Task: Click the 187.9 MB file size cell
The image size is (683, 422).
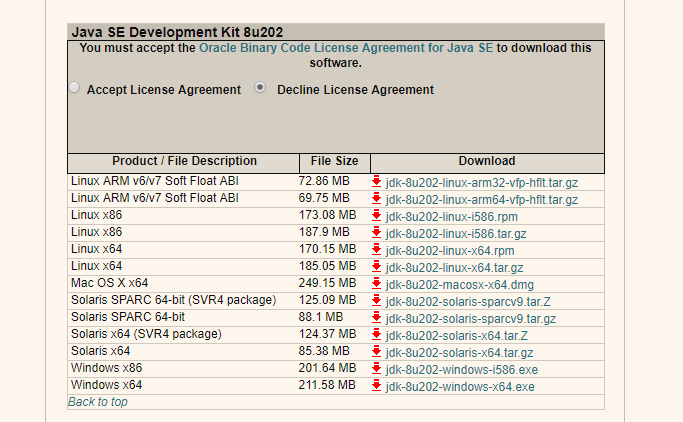Action: point(324,232)
